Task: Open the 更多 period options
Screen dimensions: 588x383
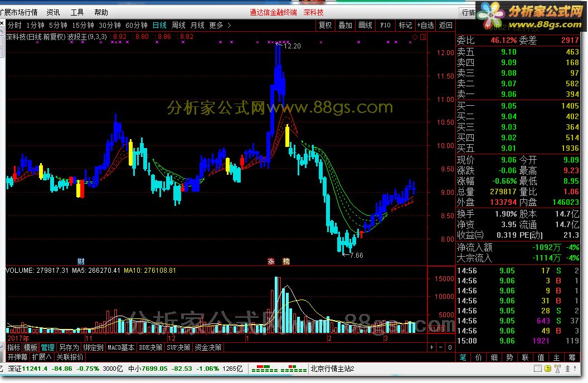Action: point(216,25)
